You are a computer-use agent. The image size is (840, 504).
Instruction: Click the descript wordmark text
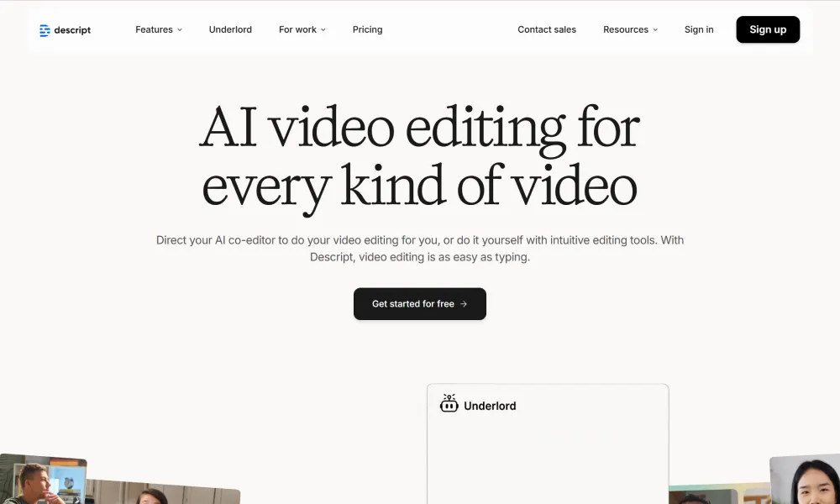pos(72,30)
